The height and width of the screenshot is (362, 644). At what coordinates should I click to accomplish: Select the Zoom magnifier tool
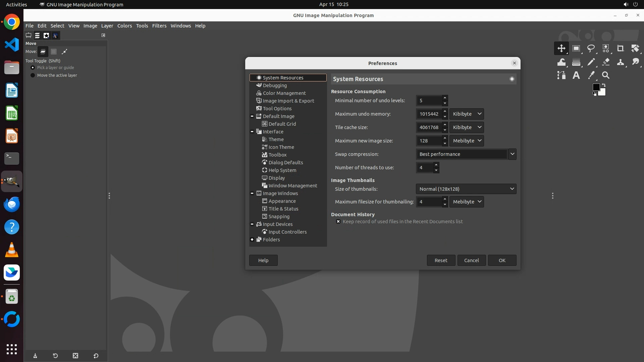[x=606, y=75]
